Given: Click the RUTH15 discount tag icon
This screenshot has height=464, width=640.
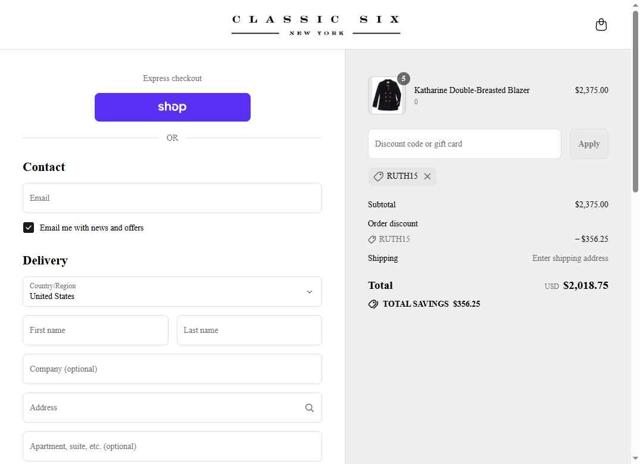Looking at the screenshot, I should click(x=378, y=177).
